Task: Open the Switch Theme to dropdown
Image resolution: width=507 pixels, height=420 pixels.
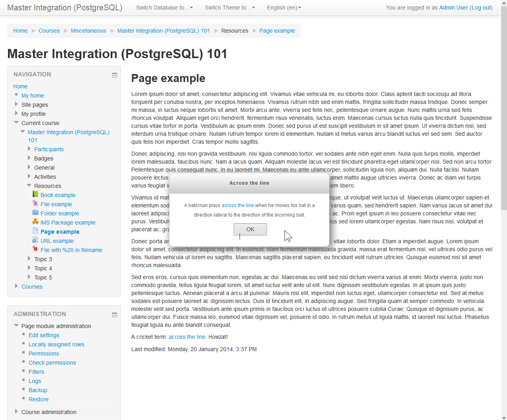Action: (x=230, y=8)
